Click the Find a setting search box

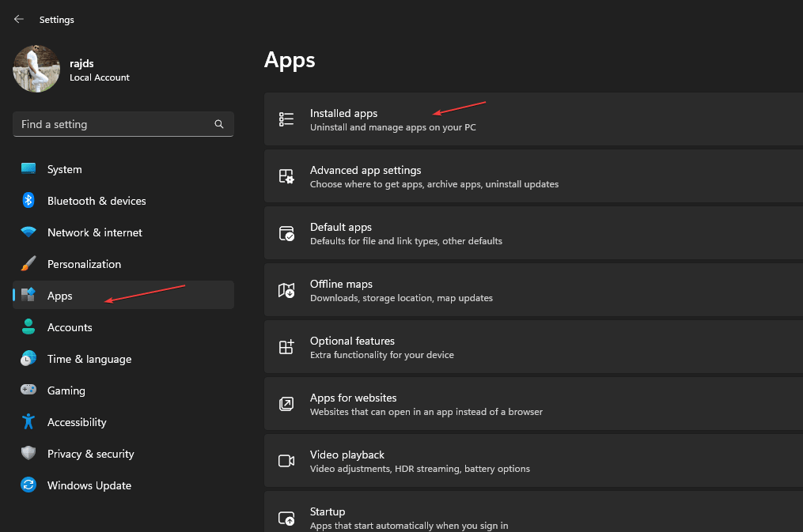[111, 124]
